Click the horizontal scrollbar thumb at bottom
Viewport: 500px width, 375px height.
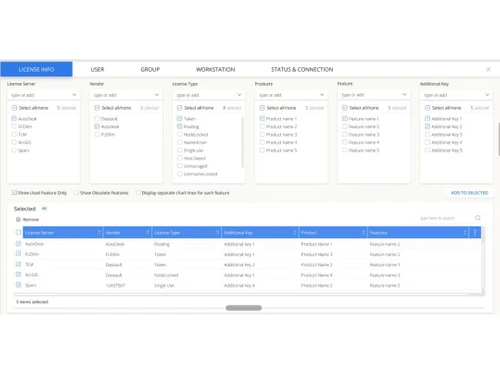click(244, 308)
